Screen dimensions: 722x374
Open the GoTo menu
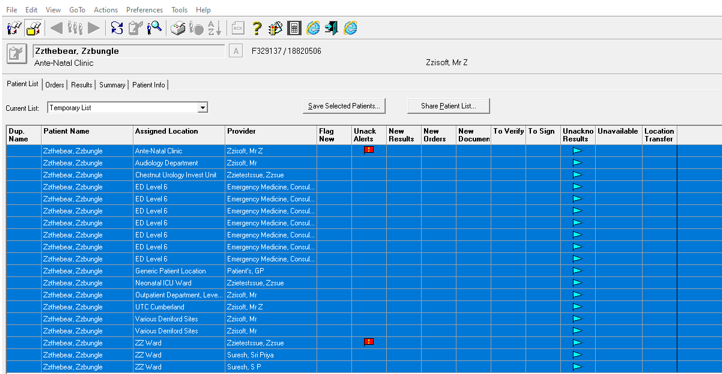(77, 10)
